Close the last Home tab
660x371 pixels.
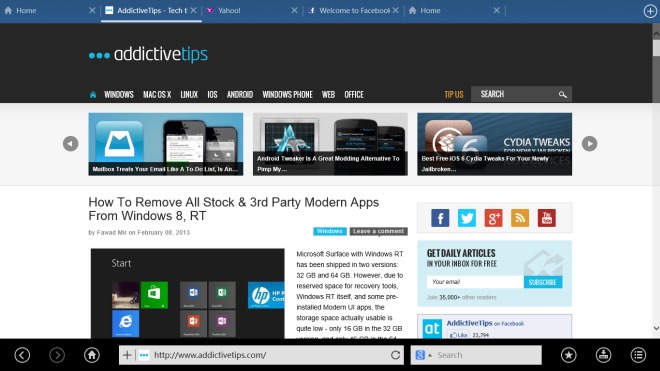(497, 11)
